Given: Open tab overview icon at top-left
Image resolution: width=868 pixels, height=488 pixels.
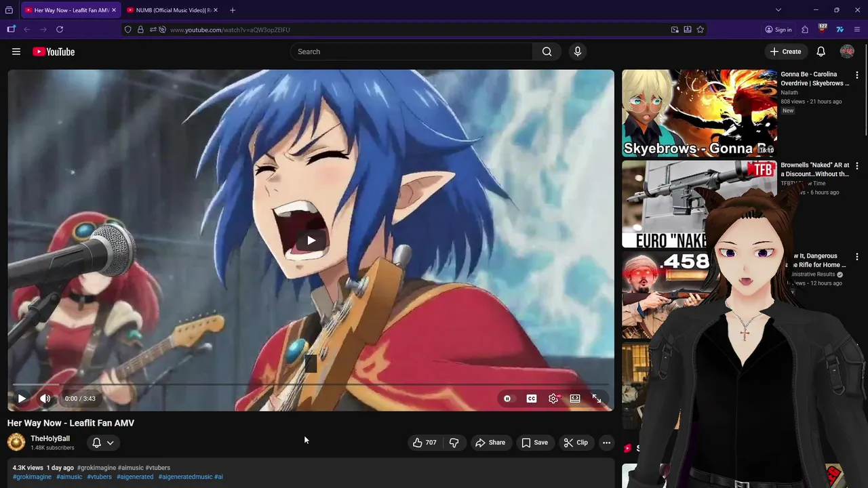Looking at the screenshot, I should pos(9,10).
